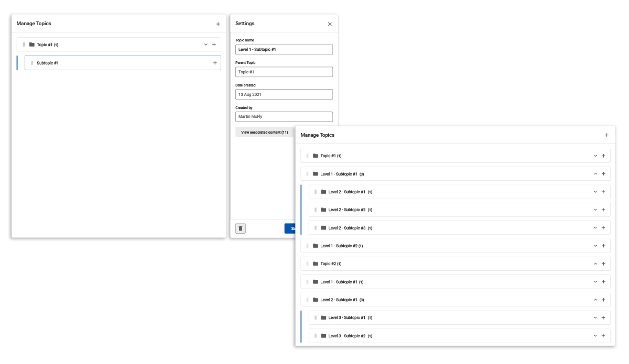The image size is (629, 364).
Task: Click the Created by field with Martin McFly
Action: tap(284, 117)
